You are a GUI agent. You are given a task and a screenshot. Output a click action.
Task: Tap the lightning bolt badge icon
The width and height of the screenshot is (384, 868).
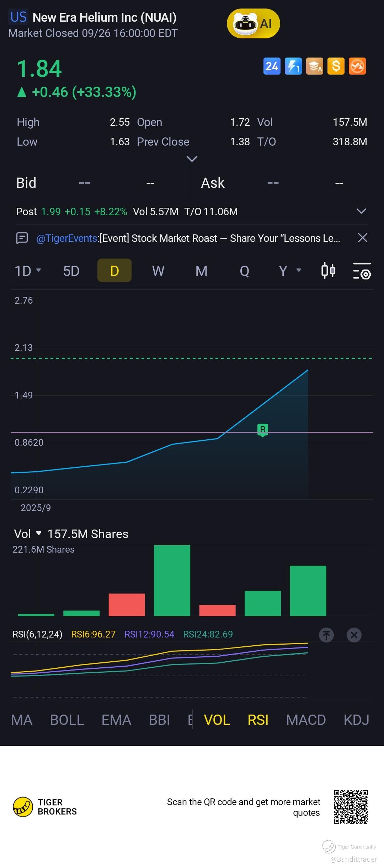(293, 66)
